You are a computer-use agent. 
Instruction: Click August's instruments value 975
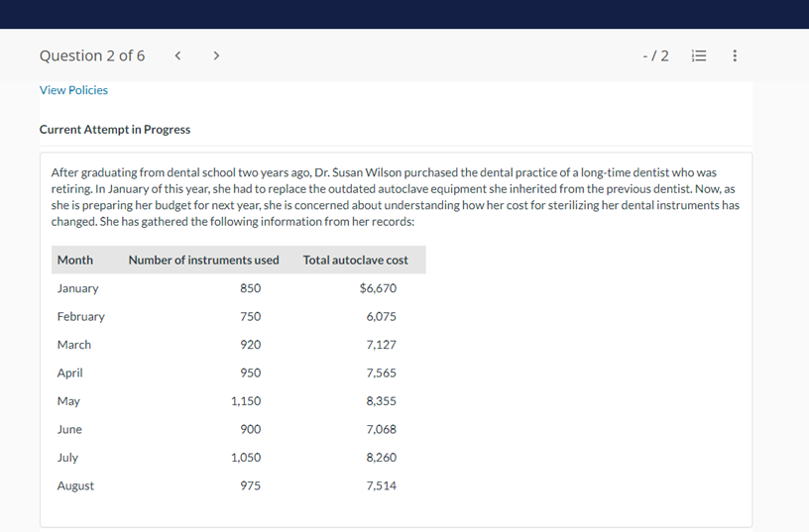coord(250,485)
